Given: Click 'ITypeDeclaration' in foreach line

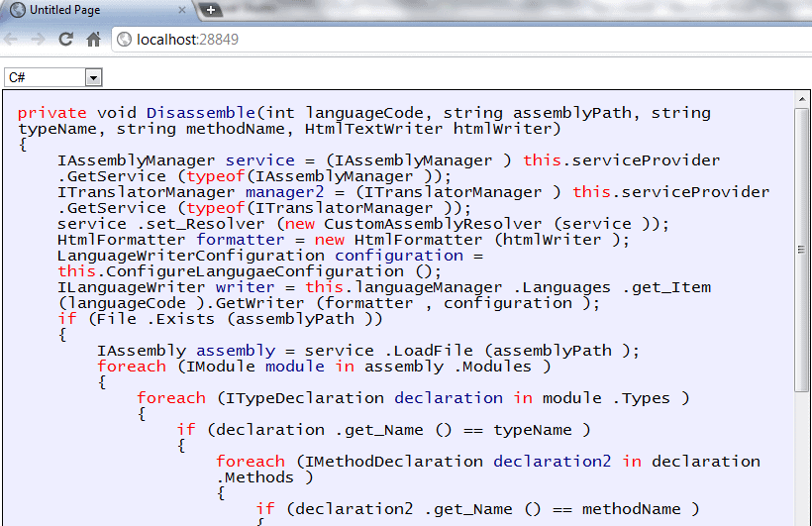Looking at the screenshot, I should click(x=305, y=398).
